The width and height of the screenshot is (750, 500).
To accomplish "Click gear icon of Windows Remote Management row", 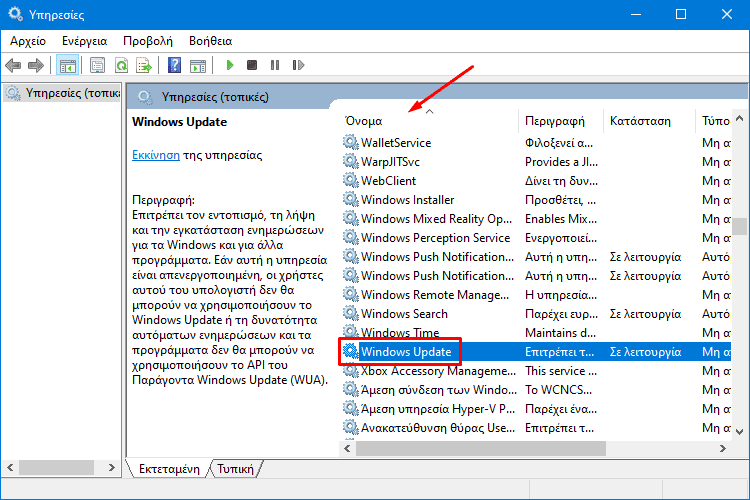I will 351,294.
